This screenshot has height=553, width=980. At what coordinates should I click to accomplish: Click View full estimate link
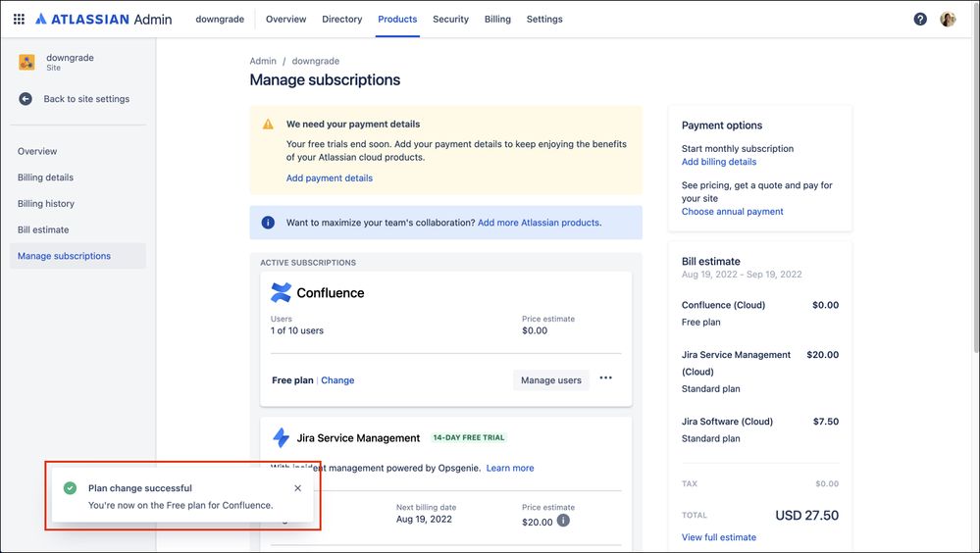pyautogui.click(x=719, y=537)
